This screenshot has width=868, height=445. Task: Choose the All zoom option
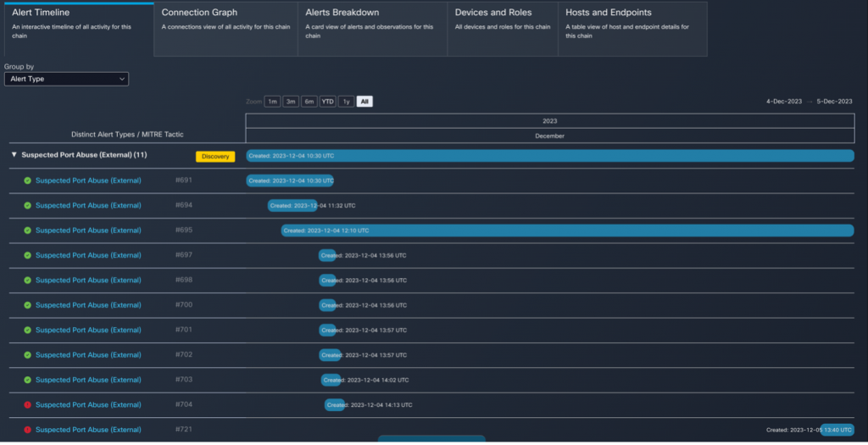coord(364,102)
